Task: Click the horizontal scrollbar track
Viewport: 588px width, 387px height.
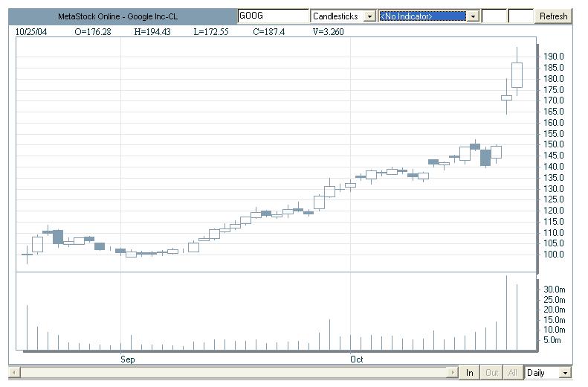Action: click(233, 373)
